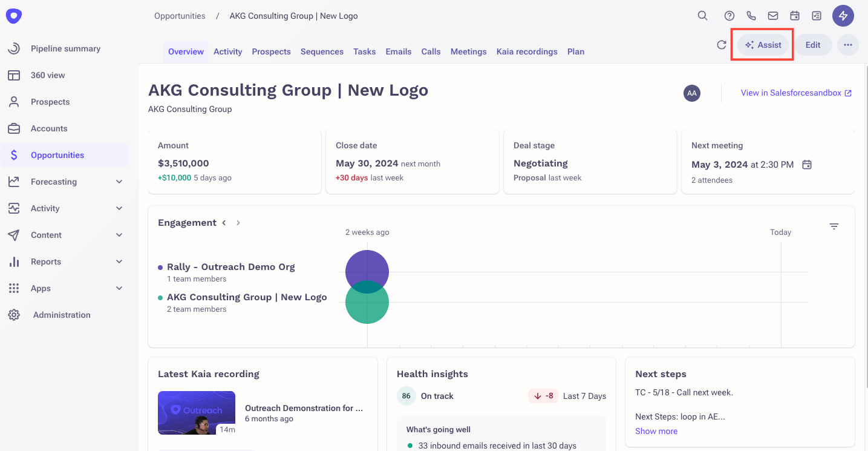Image resolution: width=868 pixels, height=451 pixels.
Task: Go to previous engagement period arrow
Action: tap(224, 223)
